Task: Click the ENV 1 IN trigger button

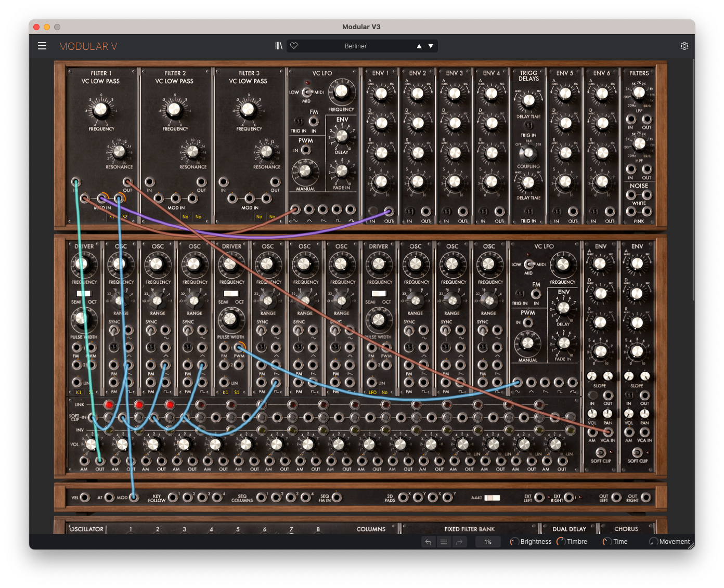Action: tap(373, 212)
